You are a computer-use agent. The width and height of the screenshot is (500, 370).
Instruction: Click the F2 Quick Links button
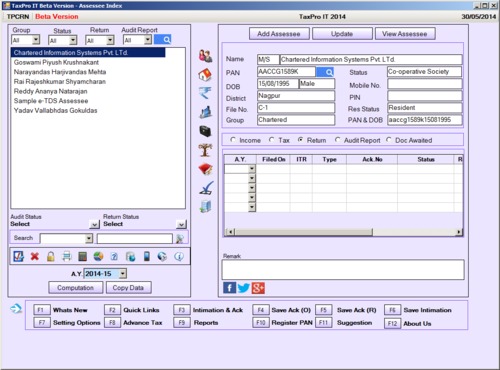click(112, 310)
